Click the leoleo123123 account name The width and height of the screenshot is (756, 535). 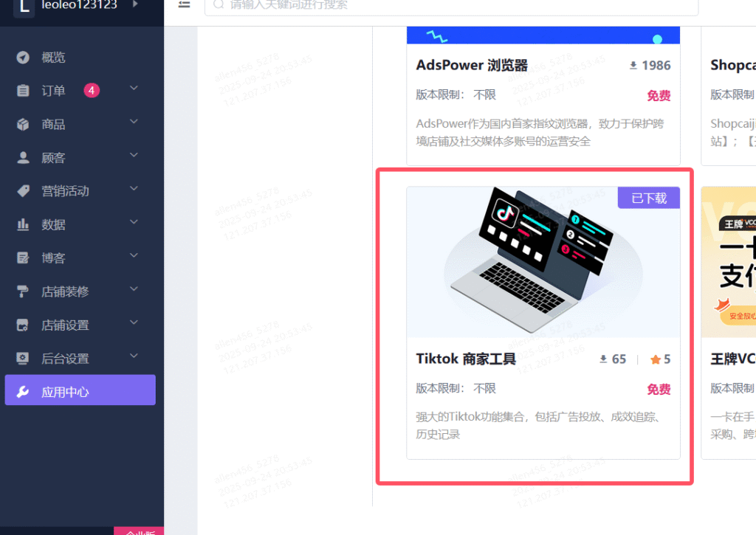coord(79,5)
